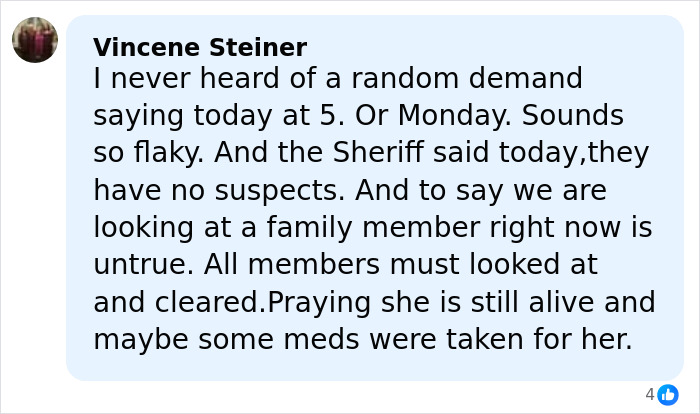Click the reaction count number 4
Image resolution: width=700 pixels, height=414 pixels.
(x=650, y=395)
